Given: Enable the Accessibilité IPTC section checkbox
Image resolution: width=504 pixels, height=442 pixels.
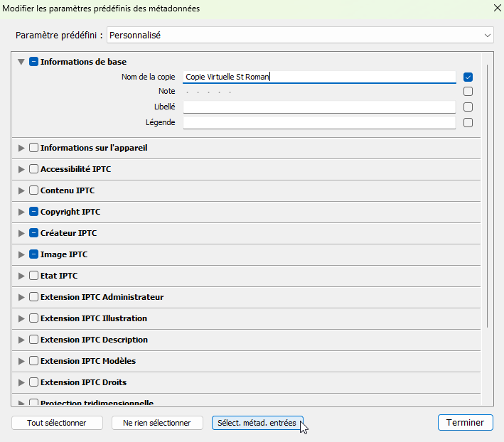Looking at the screenshot, I should [x=33, y=169].
